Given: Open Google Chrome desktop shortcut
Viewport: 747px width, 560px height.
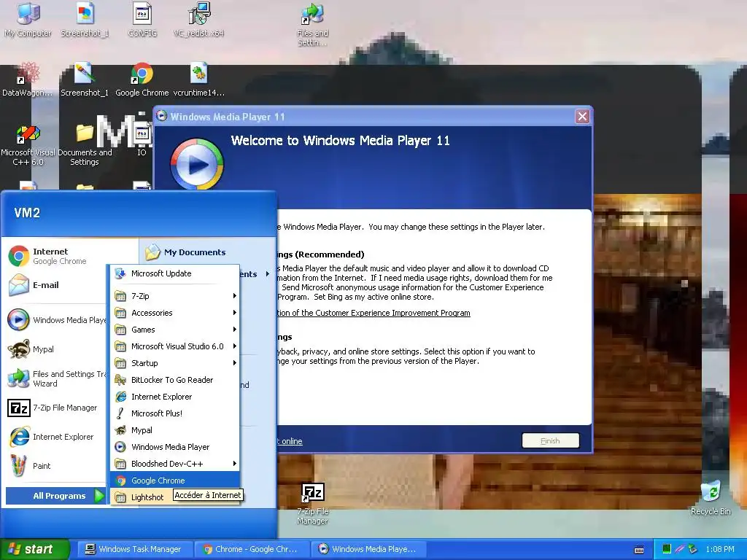Looking at the screenshot, I should tap(142, 80).
